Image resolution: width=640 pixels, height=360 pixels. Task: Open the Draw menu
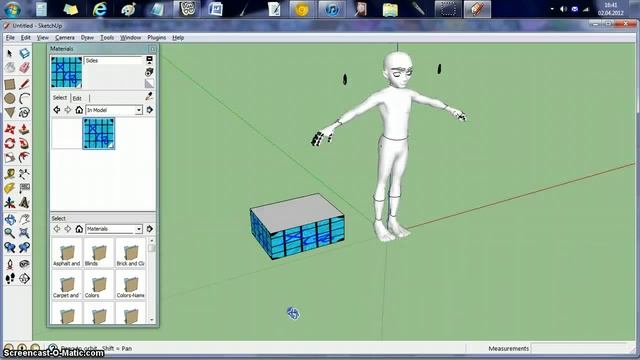87,38
